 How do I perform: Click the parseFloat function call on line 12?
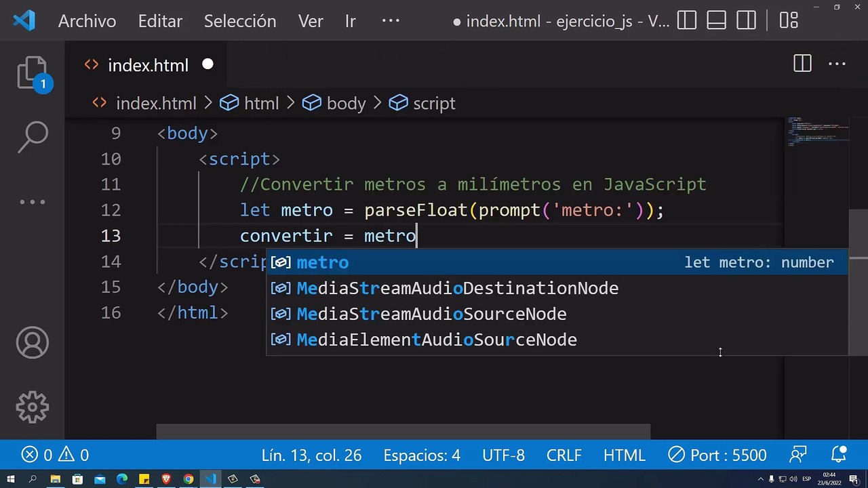click(416, 210)
